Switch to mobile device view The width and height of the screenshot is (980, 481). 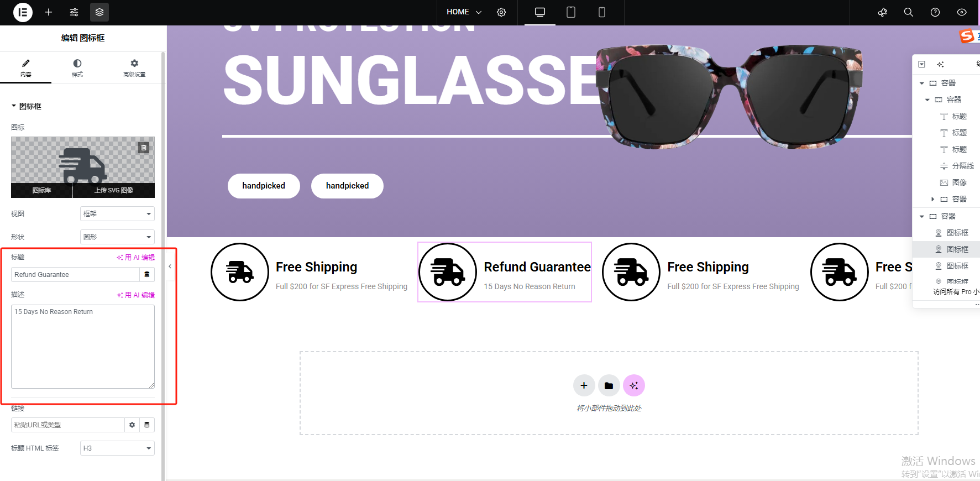(x=602, y=12)
